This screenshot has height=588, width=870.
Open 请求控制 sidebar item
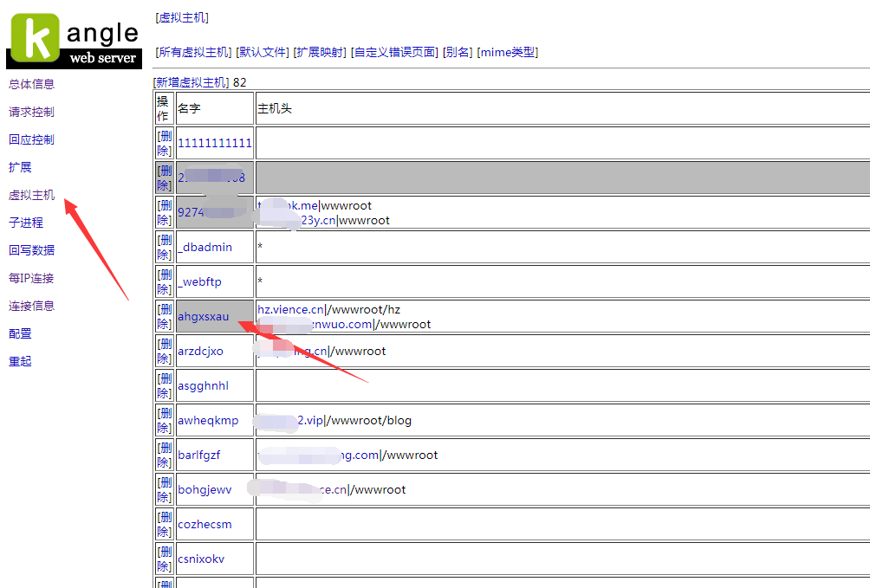point(31,112)
